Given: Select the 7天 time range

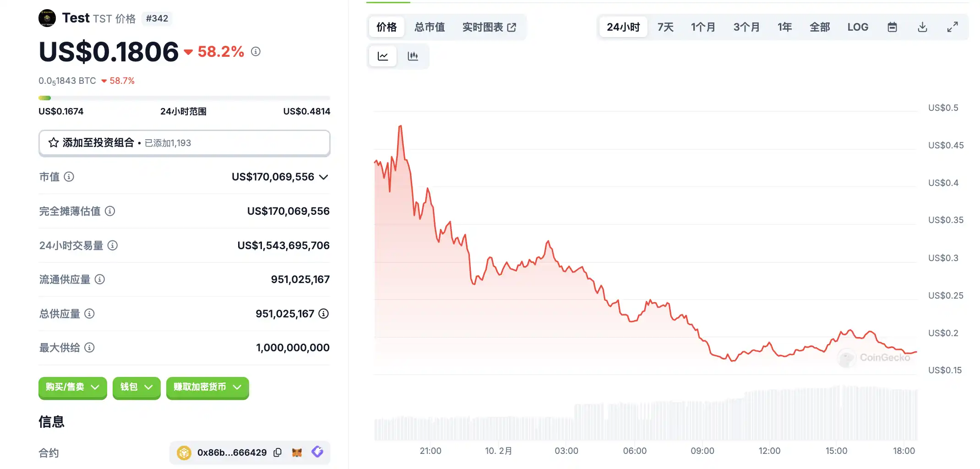Looking at the screenshot, I should [x=665, y=27].
